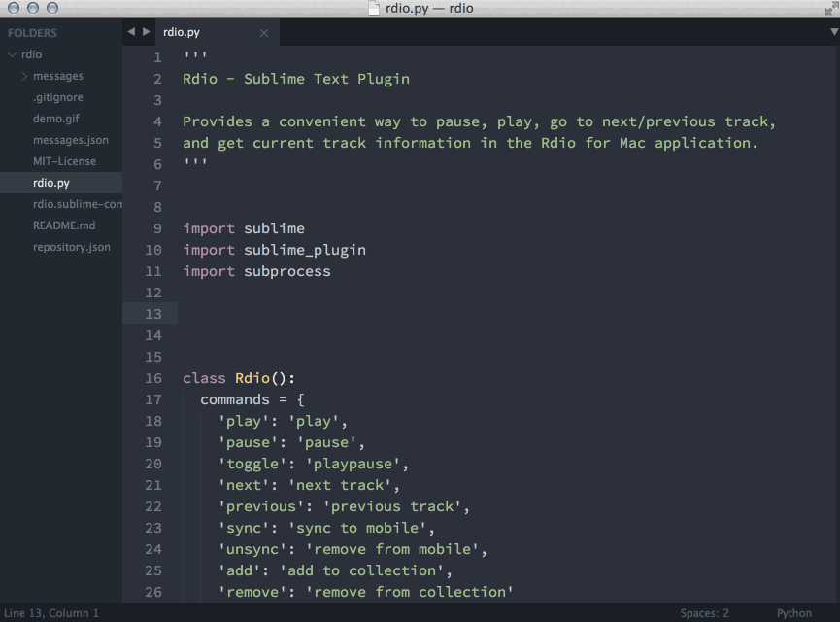Expand the messages folder
Viewport: 840px width, 622px height.
25,76
